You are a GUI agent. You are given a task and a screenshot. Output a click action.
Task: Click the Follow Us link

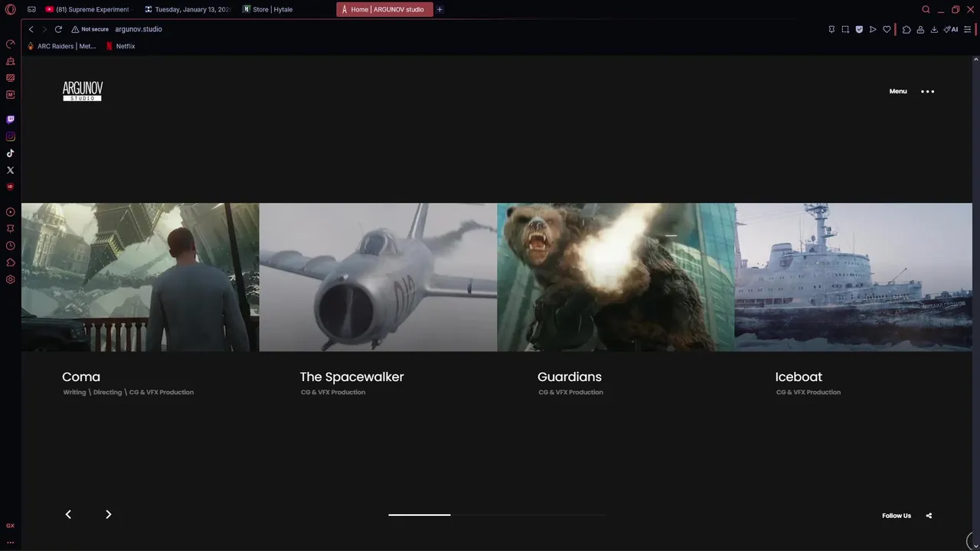(x=897, y=516)
